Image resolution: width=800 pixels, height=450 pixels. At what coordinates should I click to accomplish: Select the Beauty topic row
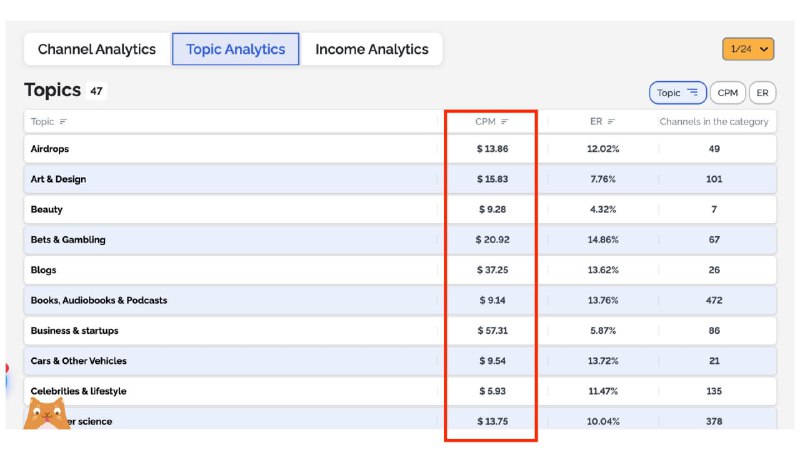click(47, 210)
